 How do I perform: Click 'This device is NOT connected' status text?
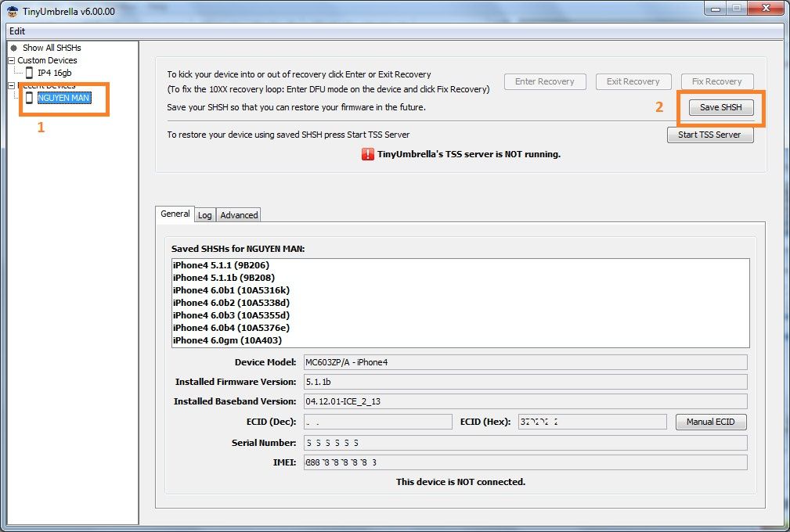[460, 482]
